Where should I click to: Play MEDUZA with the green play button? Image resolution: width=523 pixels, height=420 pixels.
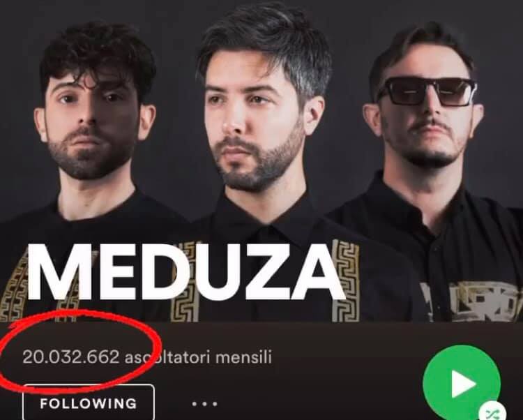click(x=462, y=383)
